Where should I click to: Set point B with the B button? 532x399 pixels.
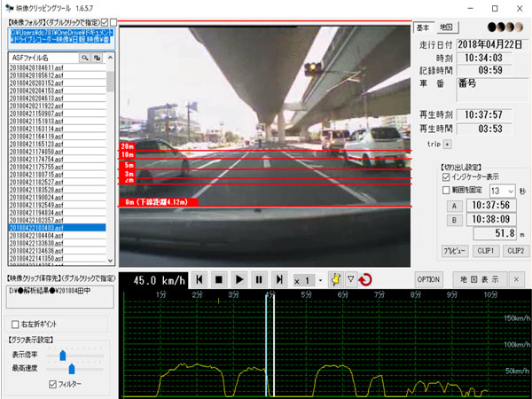tap(454, 220)
